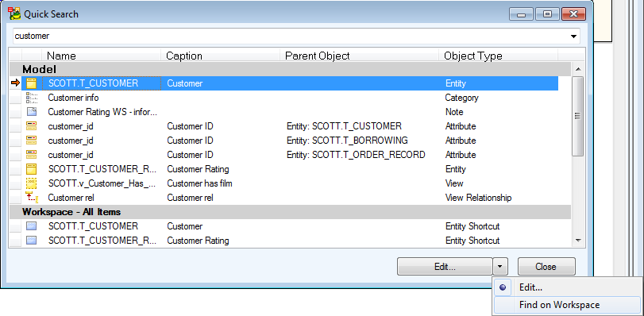644x316 pixels.
Task: Click the Customer rel view relationship icon
Action: [31, 198]
